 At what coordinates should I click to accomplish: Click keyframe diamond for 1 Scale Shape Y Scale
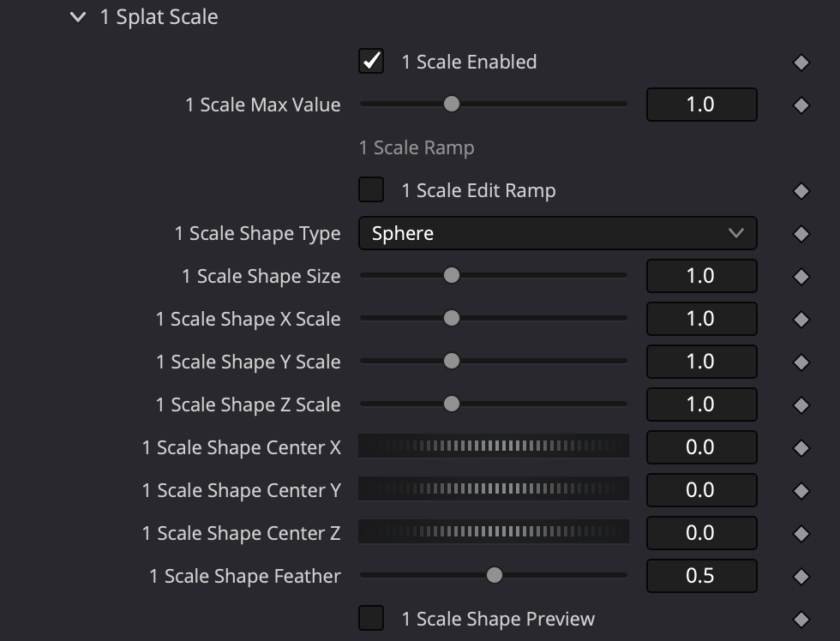[x=801, y=362]
